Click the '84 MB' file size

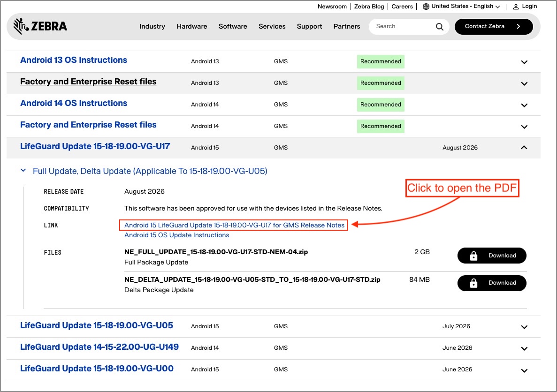[420, 279]
